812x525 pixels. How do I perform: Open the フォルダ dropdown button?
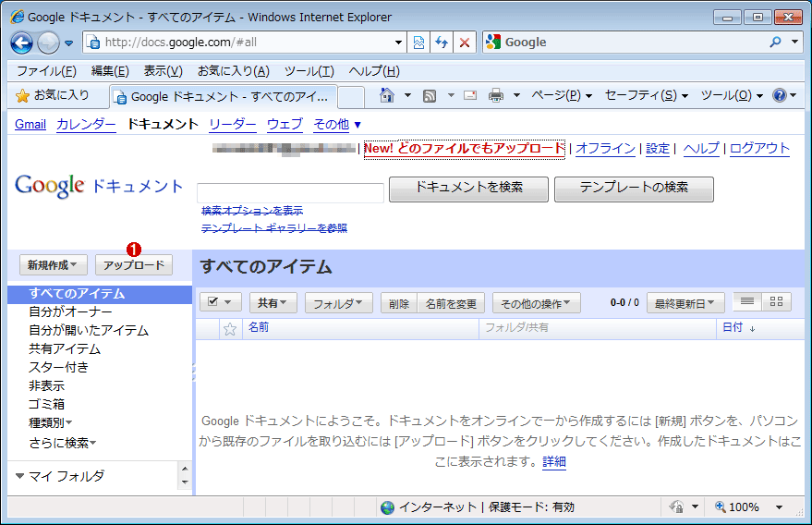click(339, 303)
